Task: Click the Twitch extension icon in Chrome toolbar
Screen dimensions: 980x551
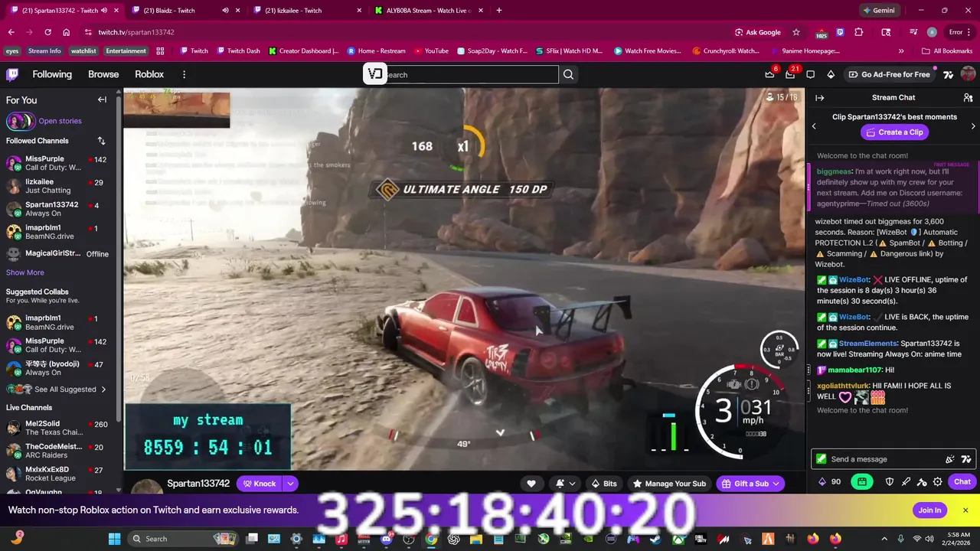Action: pyautogui.click(x=840, y=32)
